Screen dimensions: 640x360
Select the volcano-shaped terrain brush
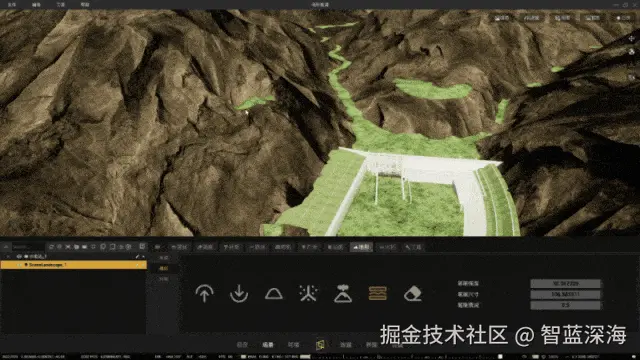pos(343,293)
